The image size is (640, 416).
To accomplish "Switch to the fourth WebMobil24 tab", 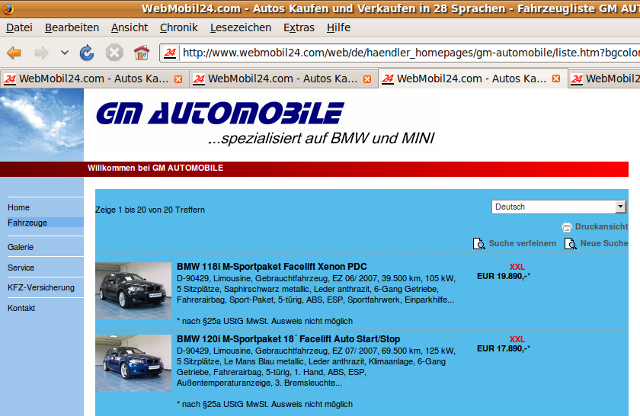I will point(604,79).
